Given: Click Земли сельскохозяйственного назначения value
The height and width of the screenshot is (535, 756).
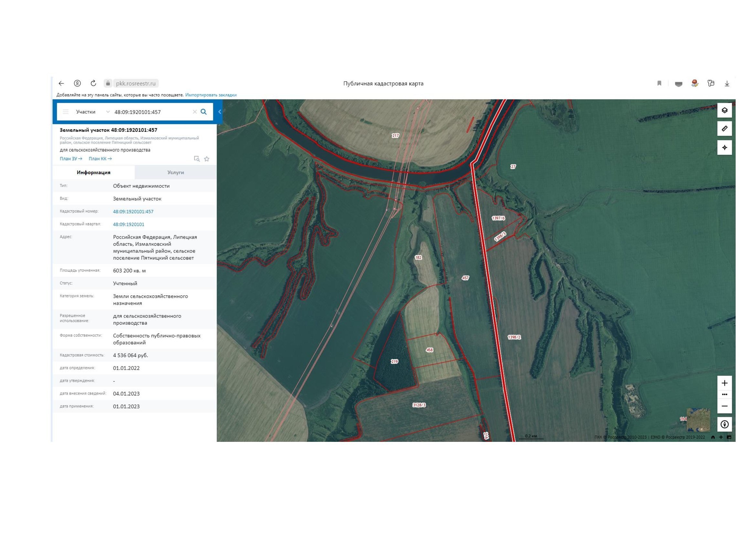Looking at the screenshot, I should coord(151,300).
